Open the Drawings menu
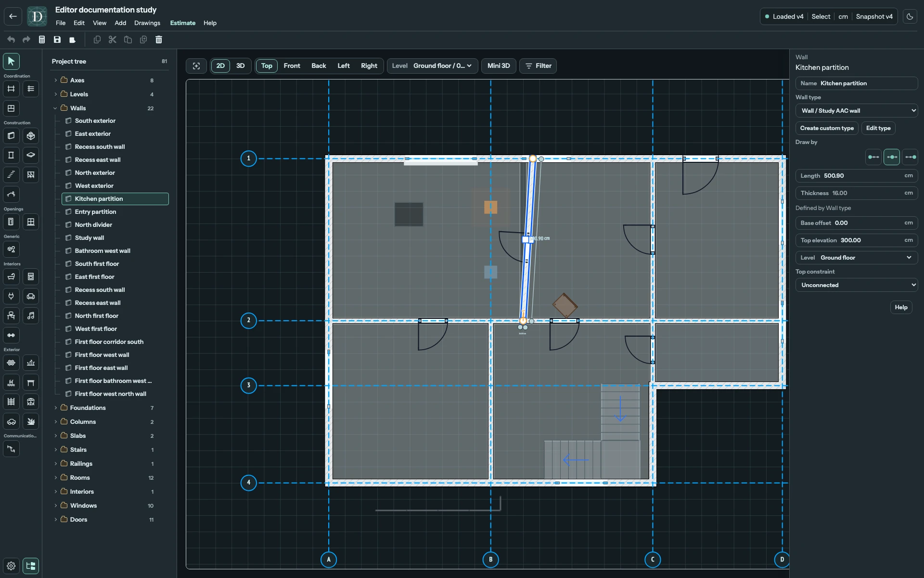The width and height of the screenshot is (924, 578). pyautogui.click(x=147, y=23)
